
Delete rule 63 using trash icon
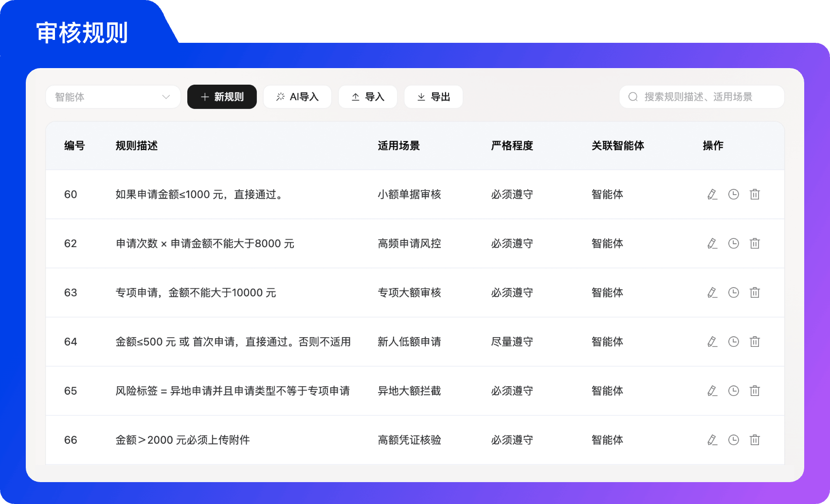tap(755, 293)
